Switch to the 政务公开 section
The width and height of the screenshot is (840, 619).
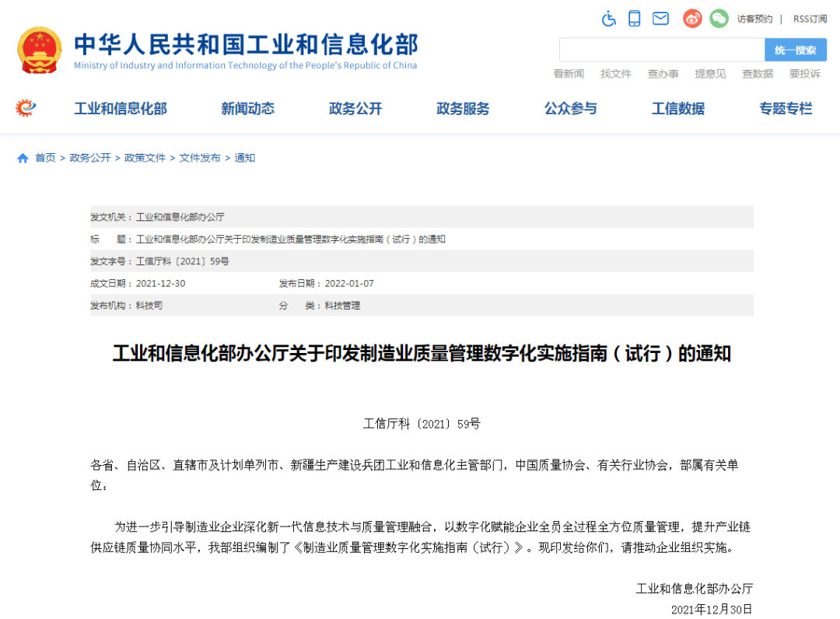pos(355,109)
